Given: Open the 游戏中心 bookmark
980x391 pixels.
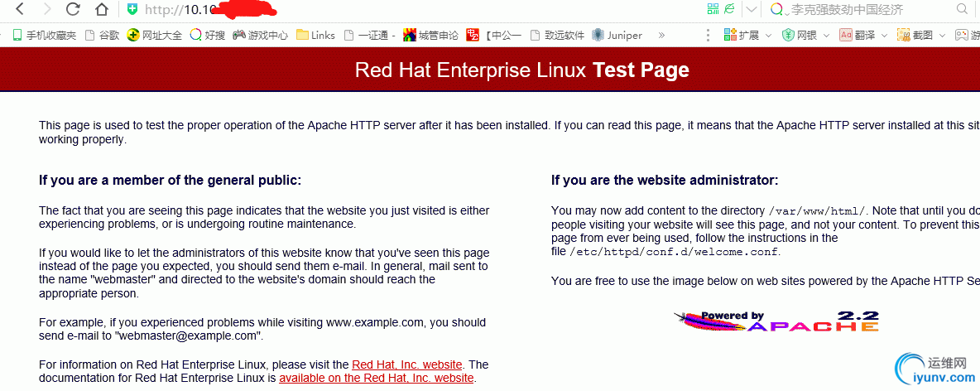Looking at the screenshot, I should (x=260, y=35).
